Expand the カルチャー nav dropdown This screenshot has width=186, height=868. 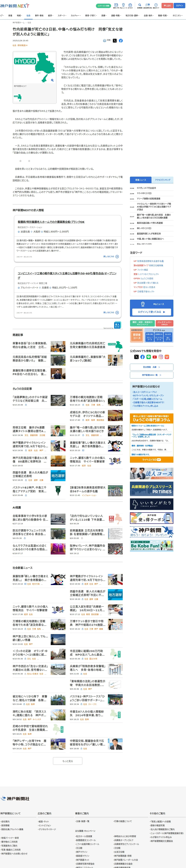point(76,15)
